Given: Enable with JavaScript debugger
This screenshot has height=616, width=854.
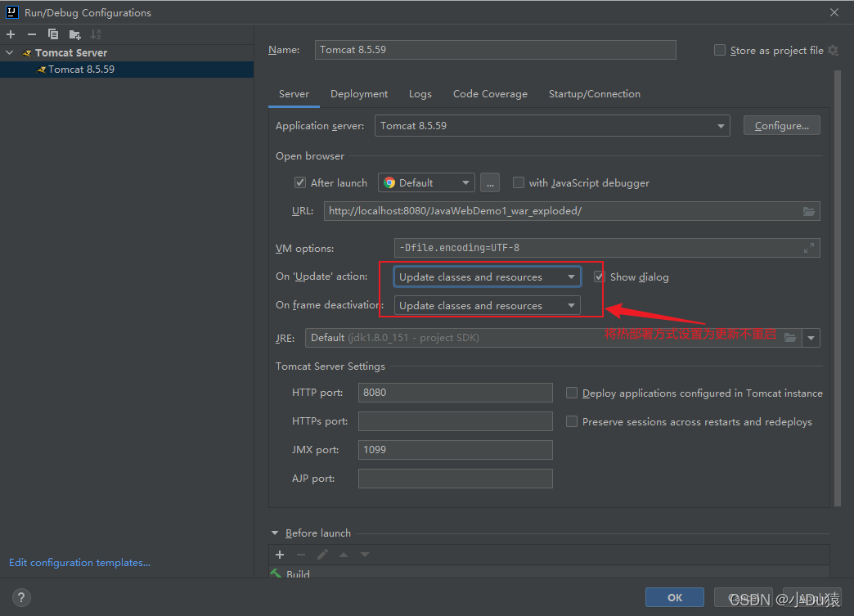Looking at the screenshot, I should pyautogui.click(x=519, y=183).
